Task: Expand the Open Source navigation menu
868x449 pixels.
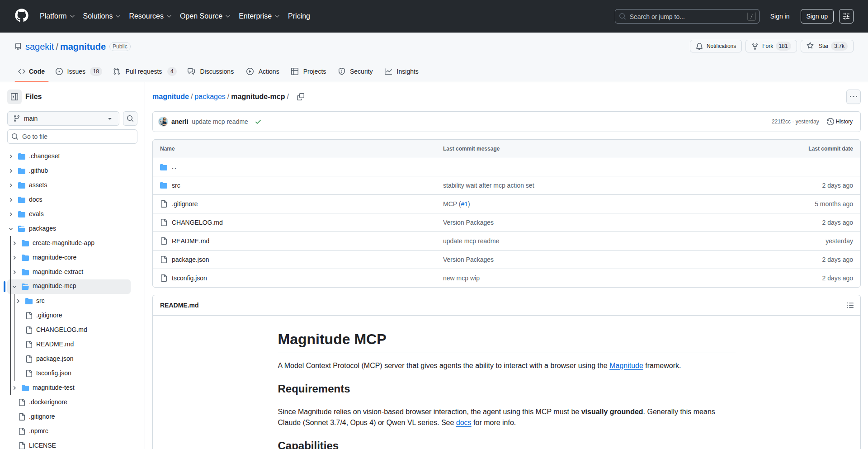Action: (205, 16)
